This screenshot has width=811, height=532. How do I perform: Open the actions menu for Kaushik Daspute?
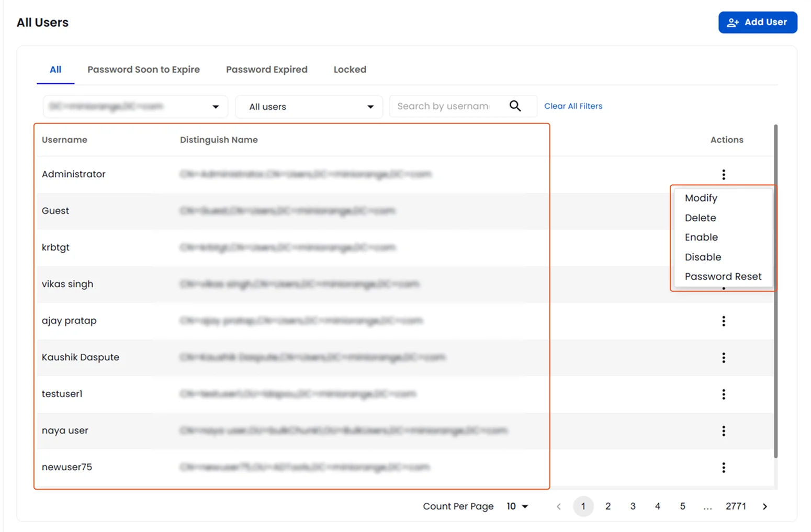pos(724,357)
